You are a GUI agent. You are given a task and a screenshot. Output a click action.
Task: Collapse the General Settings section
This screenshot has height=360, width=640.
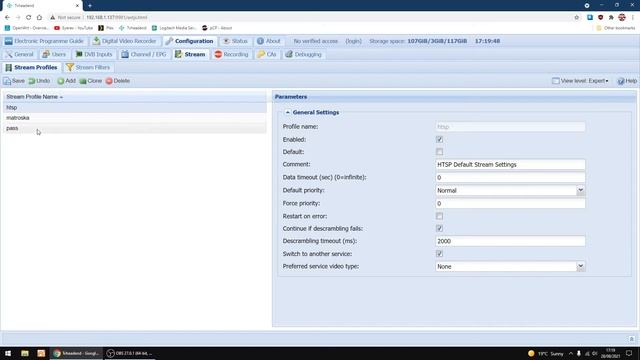click(287, 112)
